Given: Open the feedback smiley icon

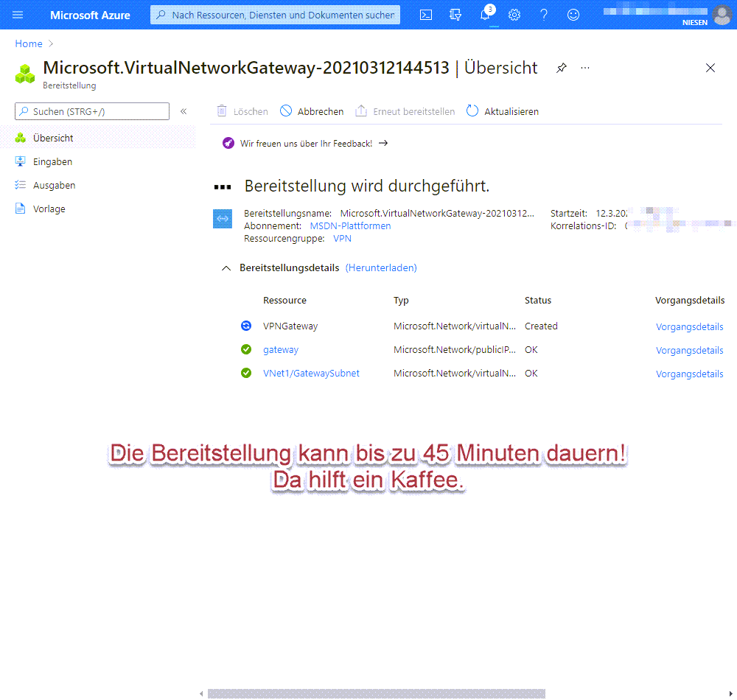Looking at the screenshot, I should pyautogui.click(x=573, y=15).
